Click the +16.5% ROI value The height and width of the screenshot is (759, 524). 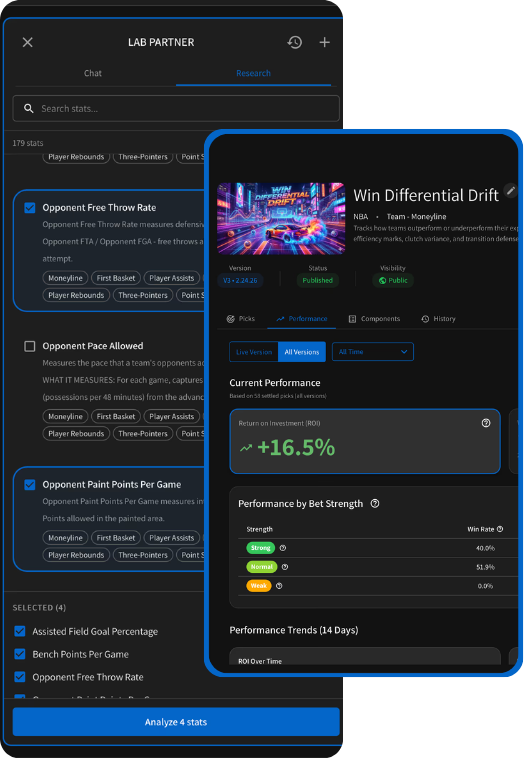296,448
